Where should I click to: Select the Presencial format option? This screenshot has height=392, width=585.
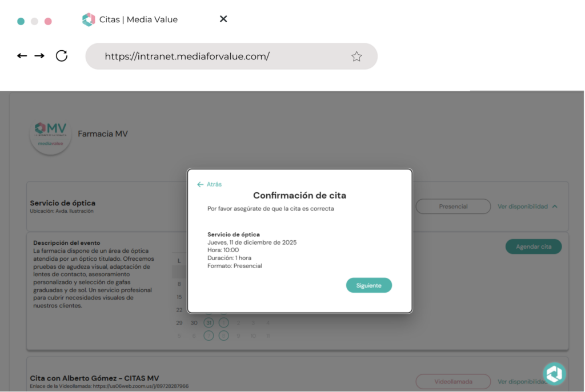click(x=453, y=207)
